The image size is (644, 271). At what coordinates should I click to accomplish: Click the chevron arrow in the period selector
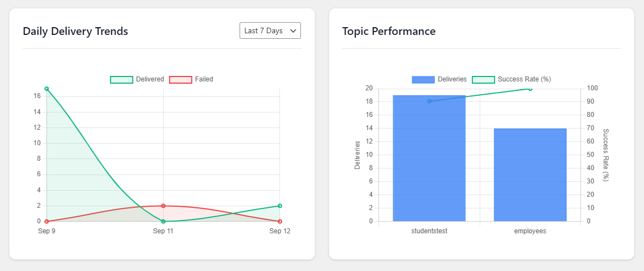point(293,31)
